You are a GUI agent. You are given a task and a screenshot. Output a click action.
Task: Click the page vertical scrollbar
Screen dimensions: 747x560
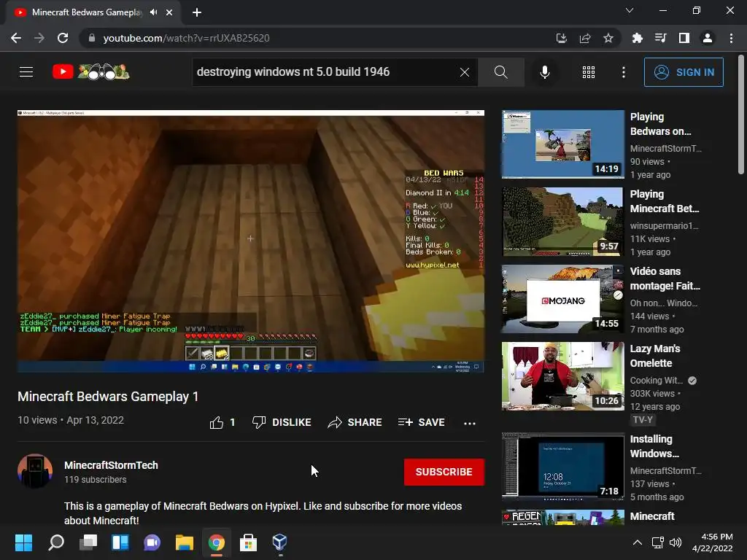coord(741,114)
